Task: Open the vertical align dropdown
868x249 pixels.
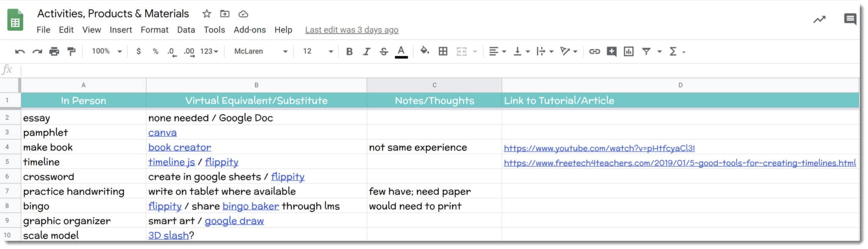Action: 521,51
